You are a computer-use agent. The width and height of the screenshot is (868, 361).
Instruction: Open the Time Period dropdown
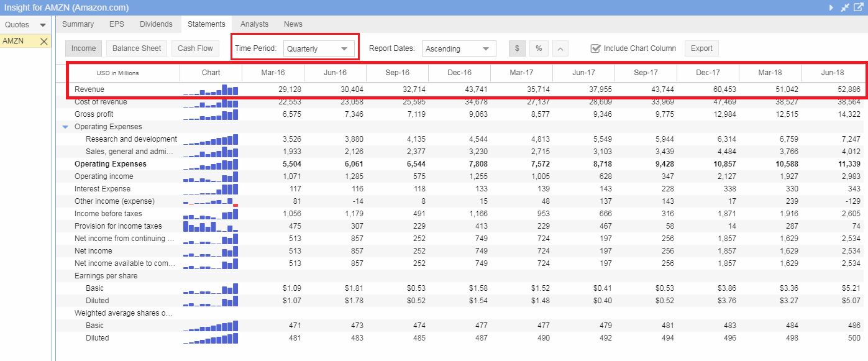(x=319, y=49)
